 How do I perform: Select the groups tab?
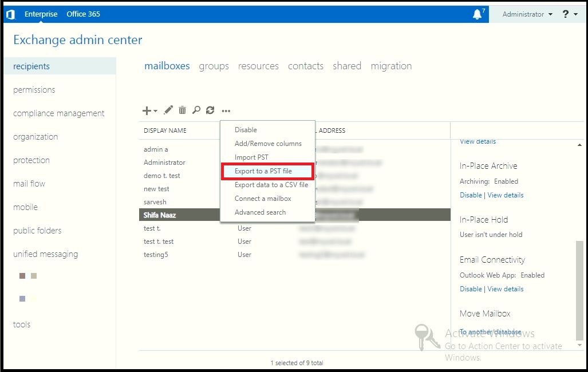214,66
